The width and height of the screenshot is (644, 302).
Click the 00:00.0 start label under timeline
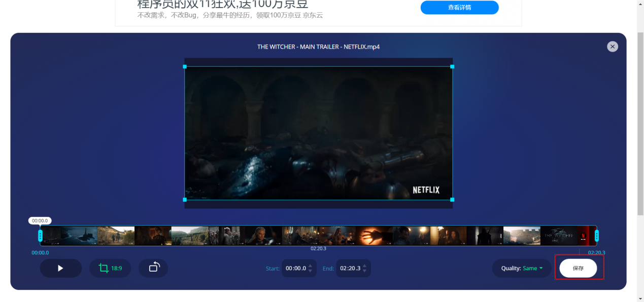click(x=40, y=252)
